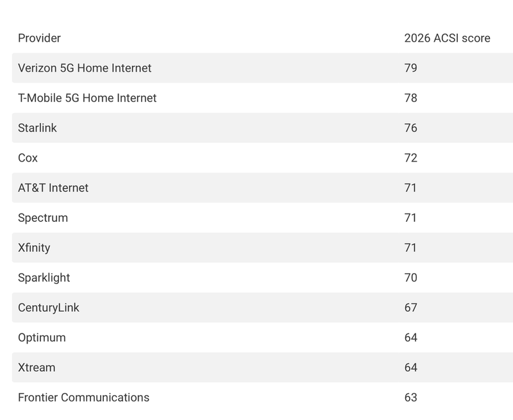513x420 pixels.
Task: Click the Provider column header
Action: pos(39,38)
